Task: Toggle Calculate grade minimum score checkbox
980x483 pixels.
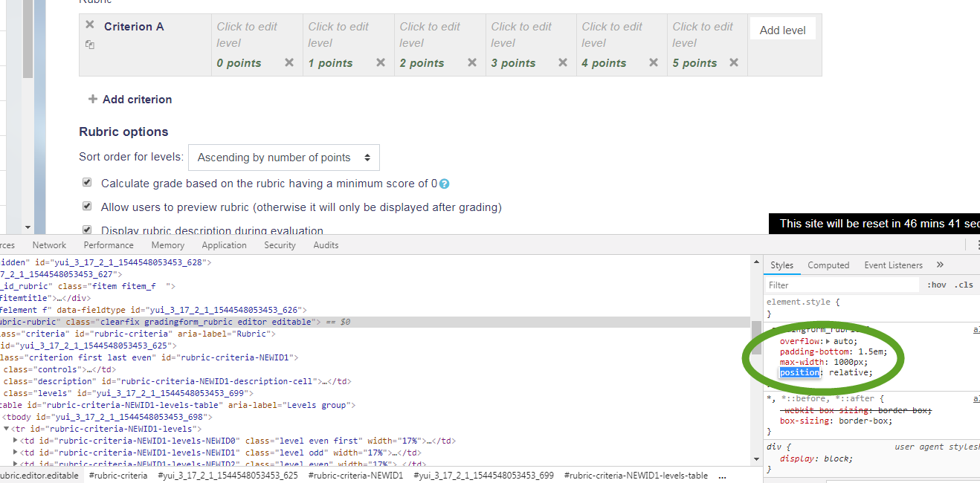Action: [87, 183]
